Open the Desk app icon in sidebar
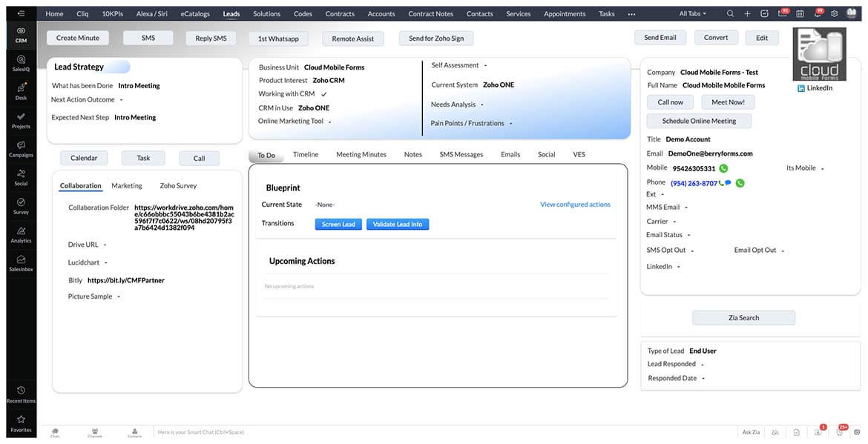 21,91
